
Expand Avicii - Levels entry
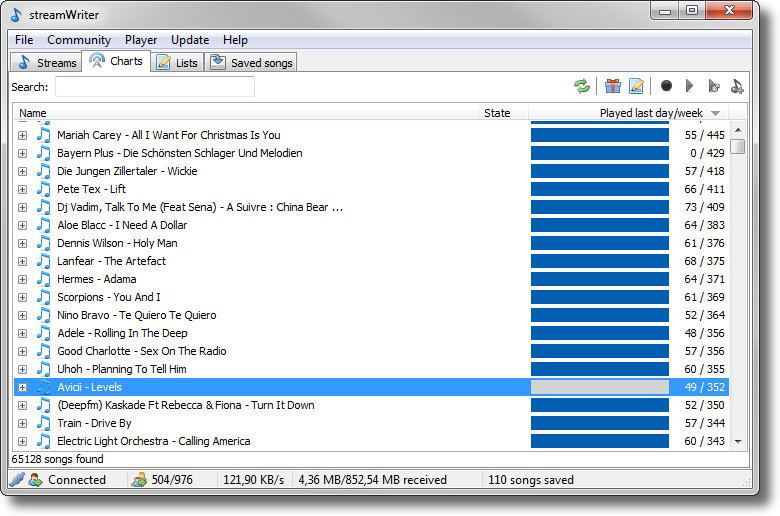(22, 387)
